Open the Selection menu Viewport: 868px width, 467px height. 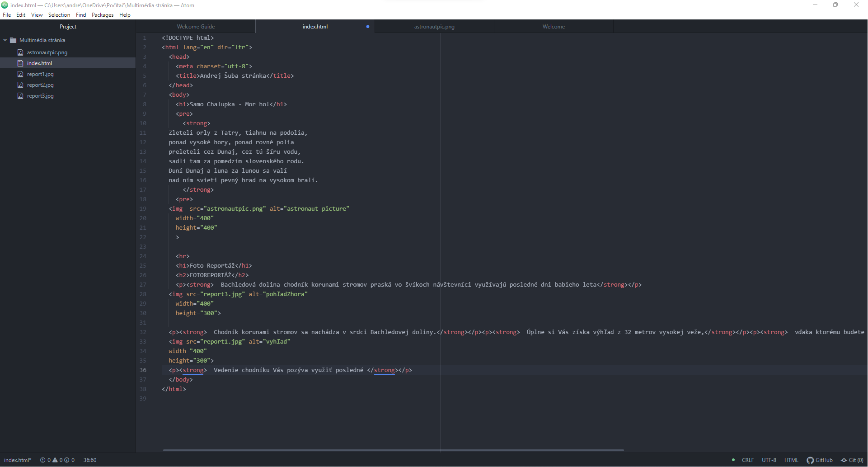coord(59,15)
